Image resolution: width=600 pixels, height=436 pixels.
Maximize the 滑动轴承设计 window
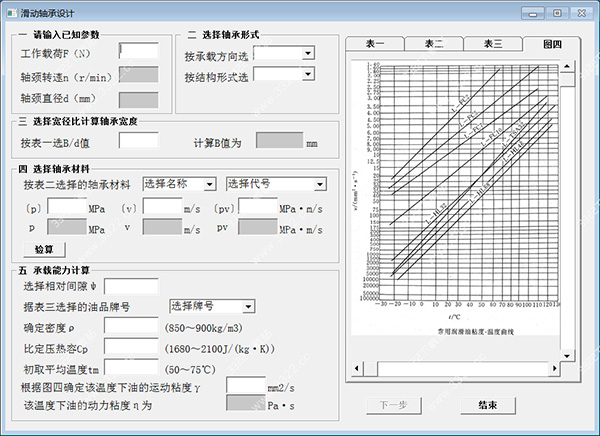pyautogui.click(x=557, y=14)
